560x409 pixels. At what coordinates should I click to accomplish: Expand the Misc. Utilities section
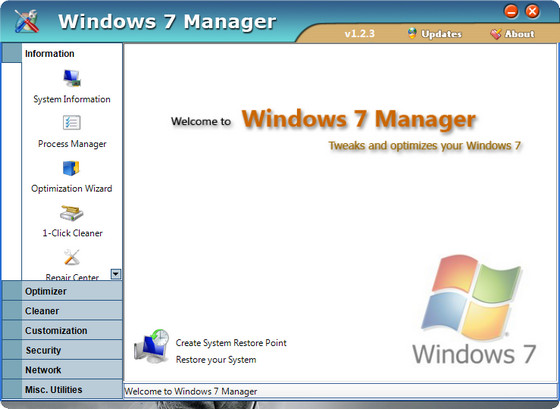[x=62, y=389]
